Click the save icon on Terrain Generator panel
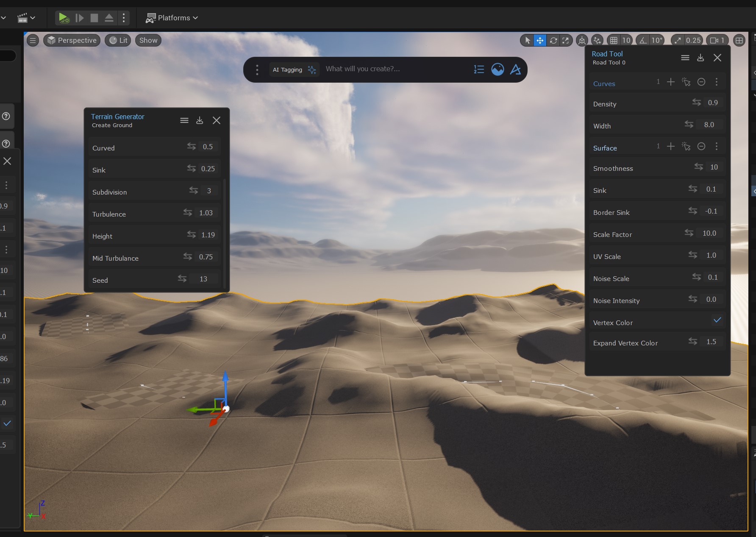756x537 pixels. coord(200,120)
